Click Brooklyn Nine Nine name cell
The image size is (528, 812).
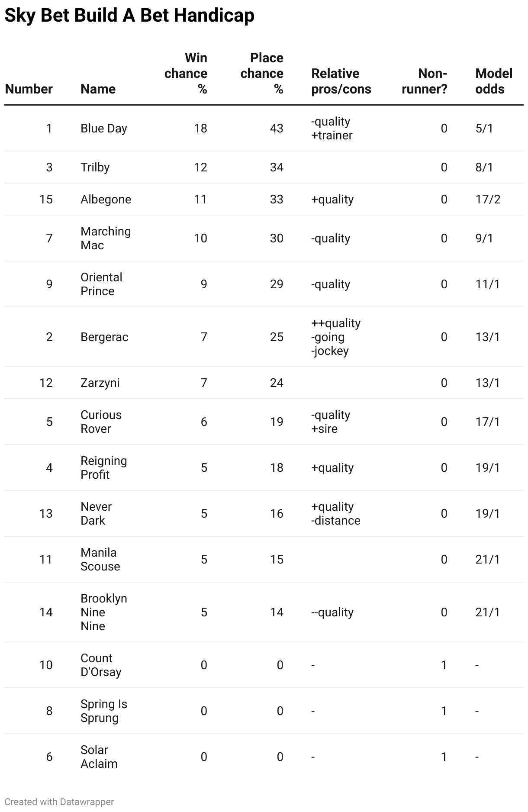104,612
